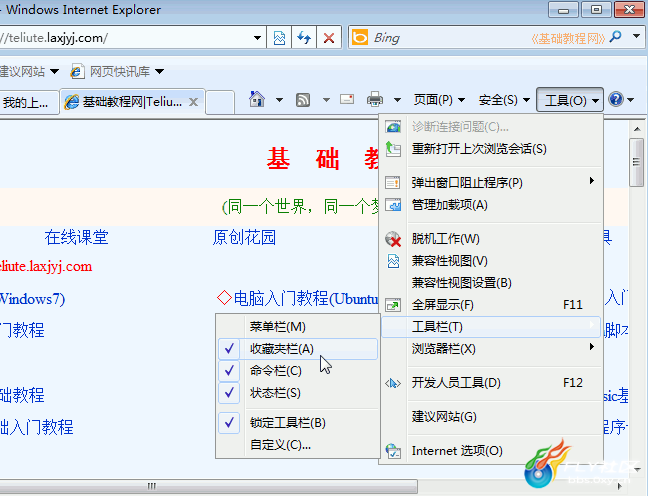The width and height of the screenshot is (648, 496).
Task: Click the vertical scrollbar thumb
Action: click(637, 162)
